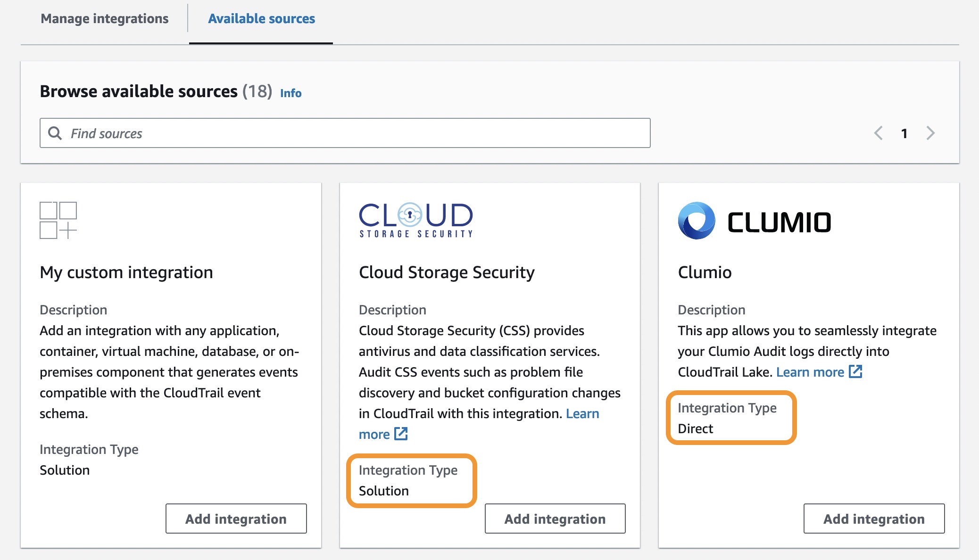Viewport: 979px width, 560px height.
Task: Click the Direct integration type under Clumio
Action: (x=695, y=428)
